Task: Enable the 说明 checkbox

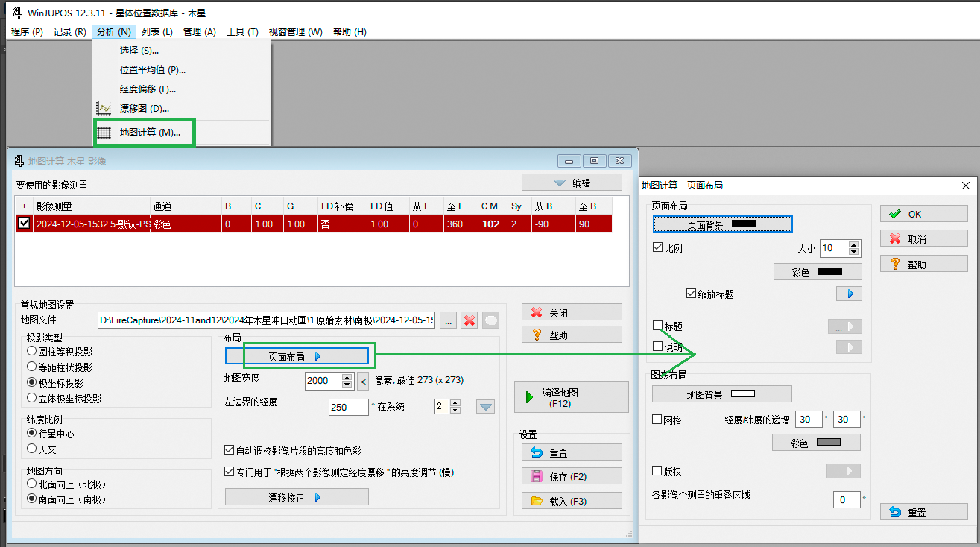Action: [x=657, y=347]
